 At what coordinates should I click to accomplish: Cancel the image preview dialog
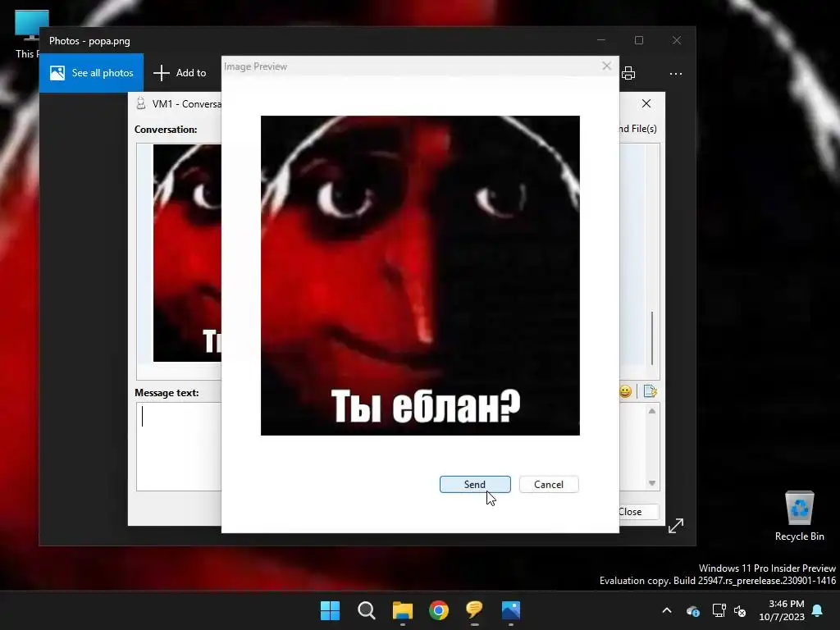(x=549, y=484)
